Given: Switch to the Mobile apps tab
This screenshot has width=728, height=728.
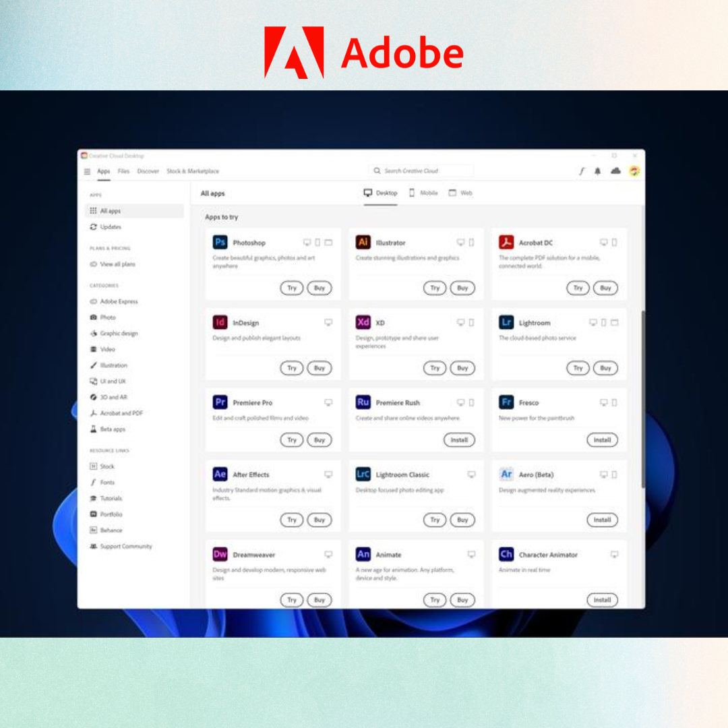Looking at the screenshot, I should tap(423, 193).
